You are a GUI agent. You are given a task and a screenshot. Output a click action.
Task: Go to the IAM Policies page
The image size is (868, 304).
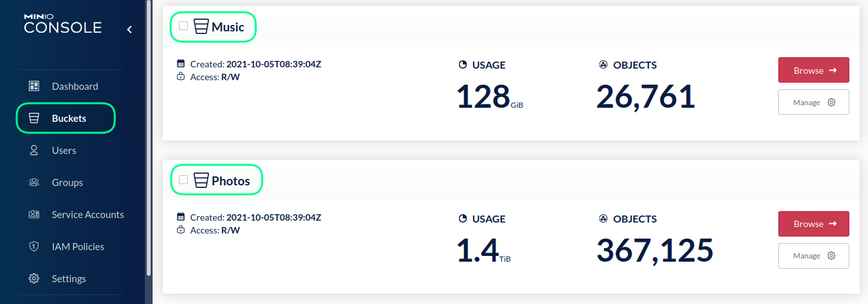click(x=78, y=246)
